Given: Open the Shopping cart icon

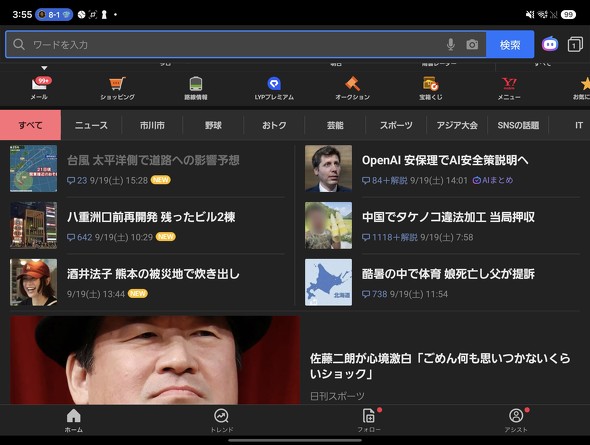Looking at the screenshot, I should (x=117, y=88).
